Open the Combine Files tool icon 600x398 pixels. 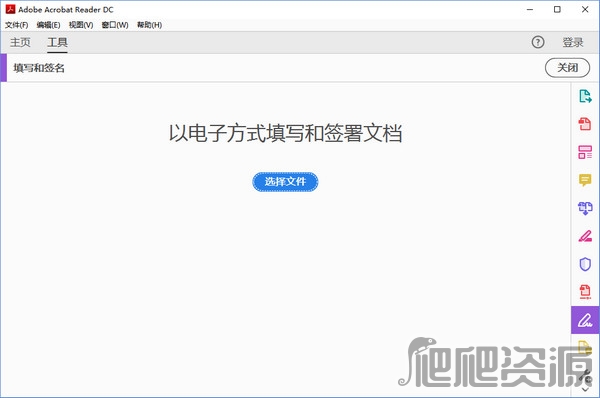pyautogui.click(x=585, y=208)
